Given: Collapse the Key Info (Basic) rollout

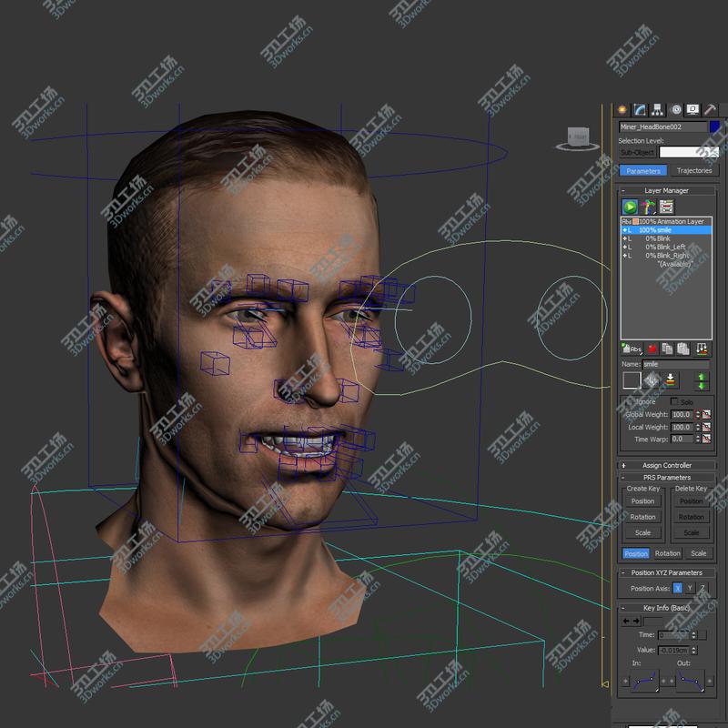Looking at the screenshot, I should [x=666, y=607].
